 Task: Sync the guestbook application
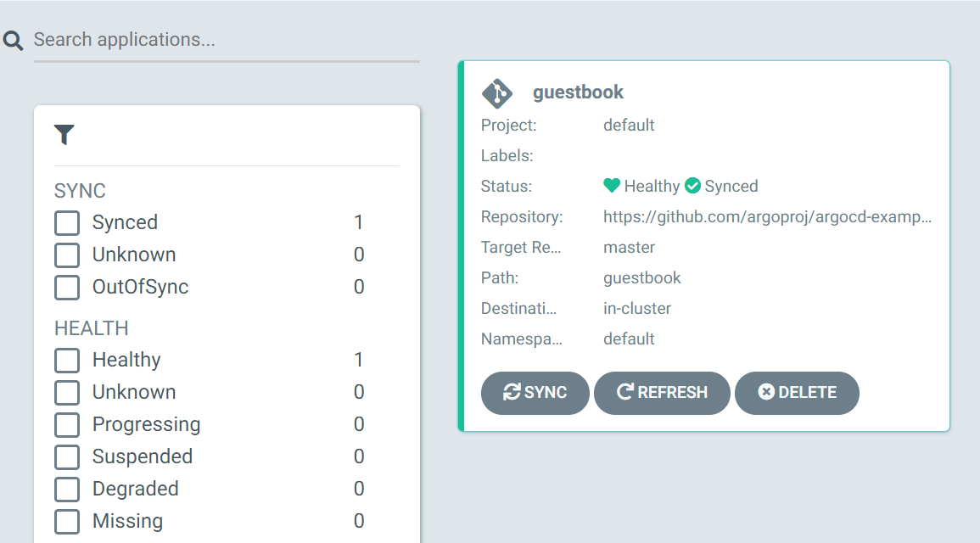tap(535, 393)
